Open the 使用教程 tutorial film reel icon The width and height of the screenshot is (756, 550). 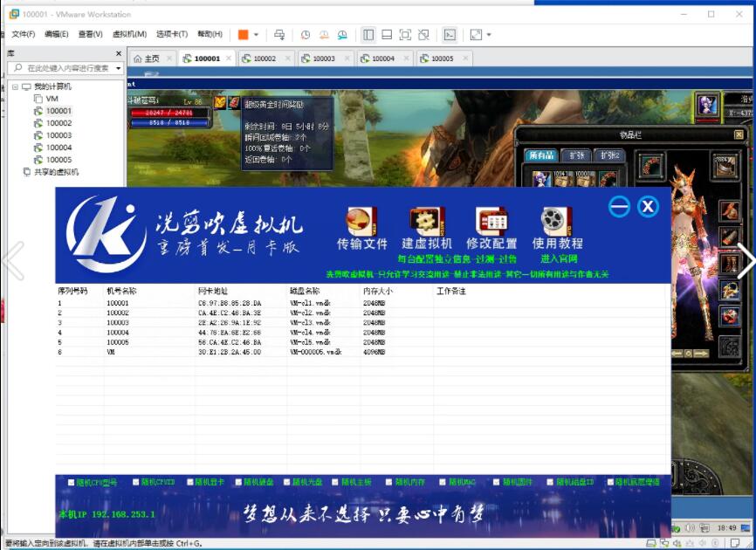click(556, 221)
